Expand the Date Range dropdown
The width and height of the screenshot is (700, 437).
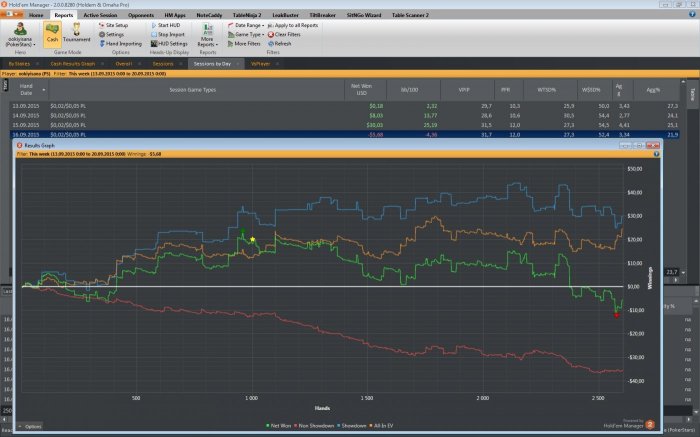click(250, 24)
